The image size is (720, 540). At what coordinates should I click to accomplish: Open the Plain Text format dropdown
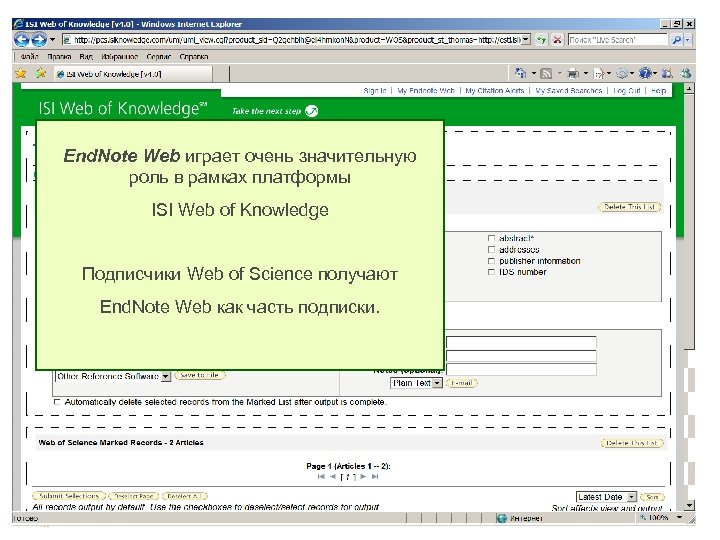point(416,383)
